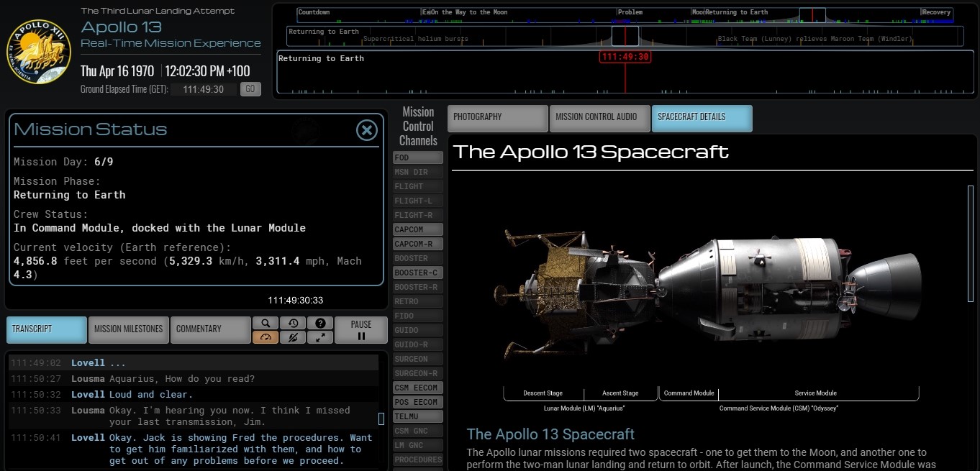Select transcript line 'Aquarius, How do you read?'

[x=194, y=379]
